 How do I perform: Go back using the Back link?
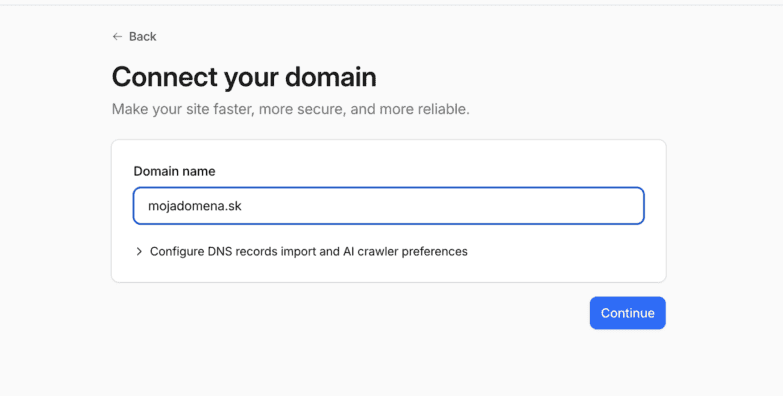click(x=134, y=36)
